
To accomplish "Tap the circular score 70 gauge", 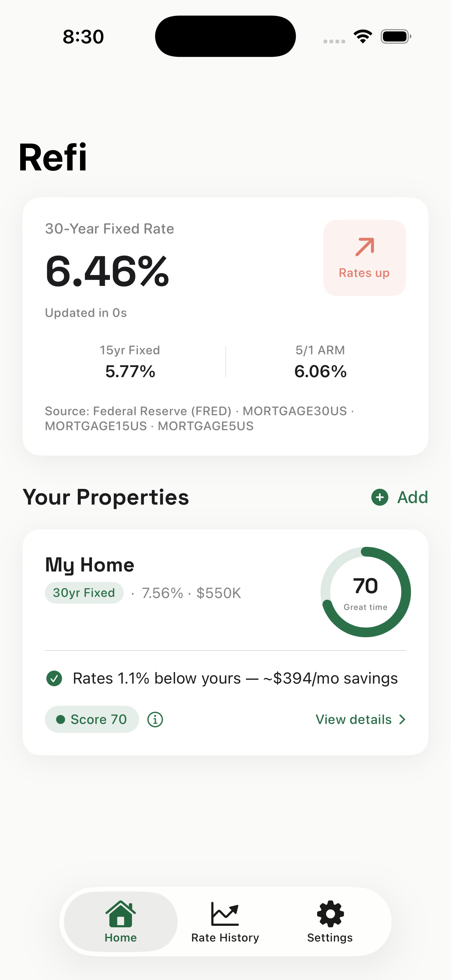I will pos(366,592).
